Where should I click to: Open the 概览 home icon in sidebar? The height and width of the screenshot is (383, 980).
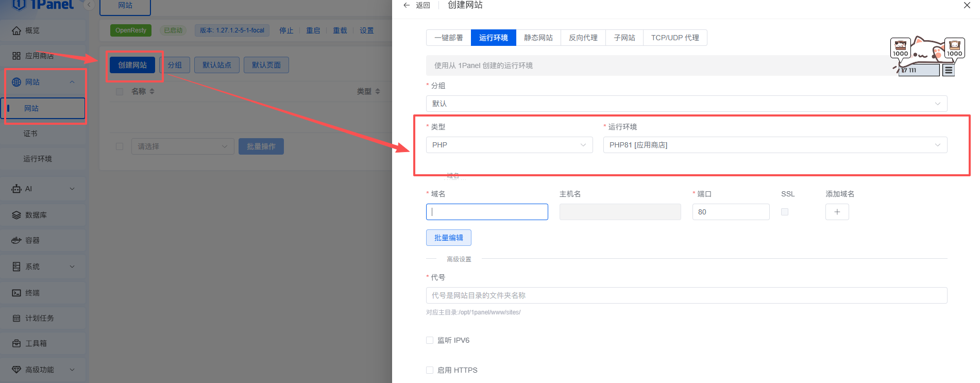point(16,30)
